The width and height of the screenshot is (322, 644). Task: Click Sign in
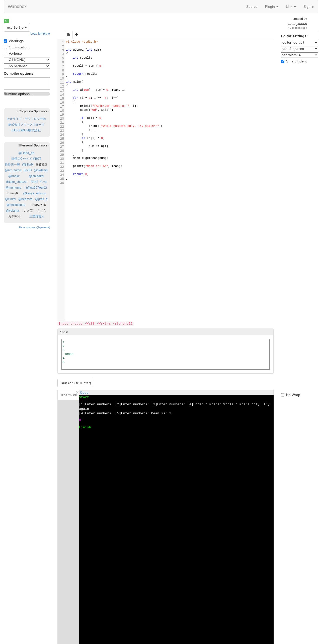click(309, 7)
